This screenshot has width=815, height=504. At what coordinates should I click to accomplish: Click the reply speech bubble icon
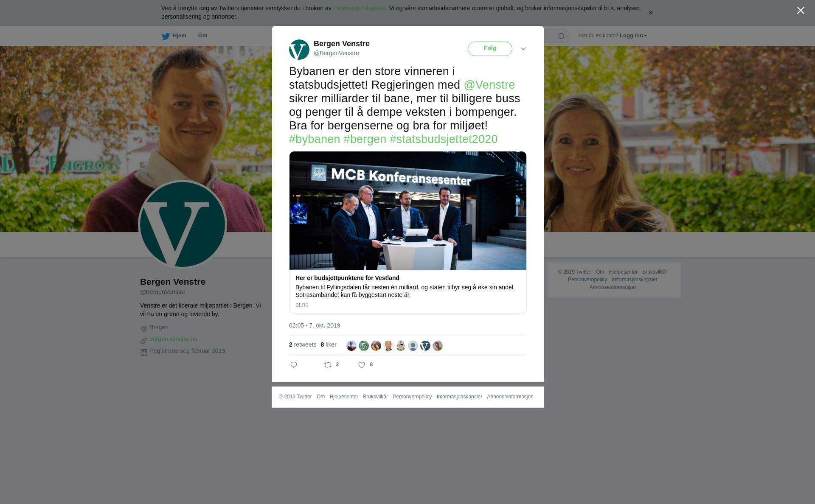tap(294, 365)
